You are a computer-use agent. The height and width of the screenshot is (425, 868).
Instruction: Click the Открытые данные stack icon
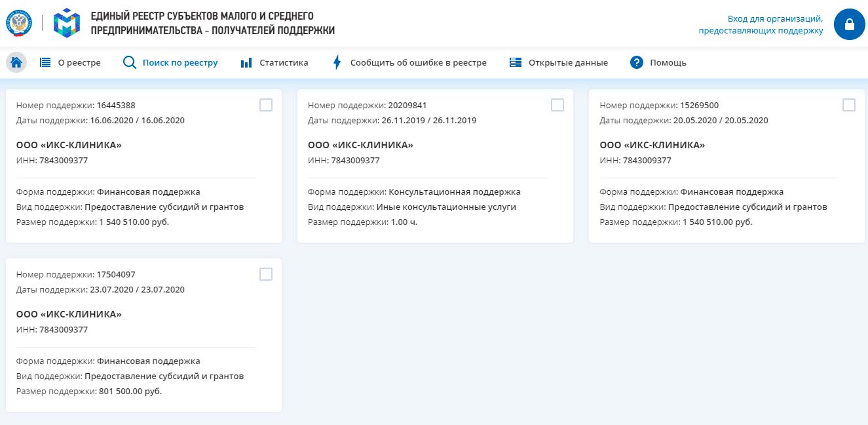(x=516, y=63)
